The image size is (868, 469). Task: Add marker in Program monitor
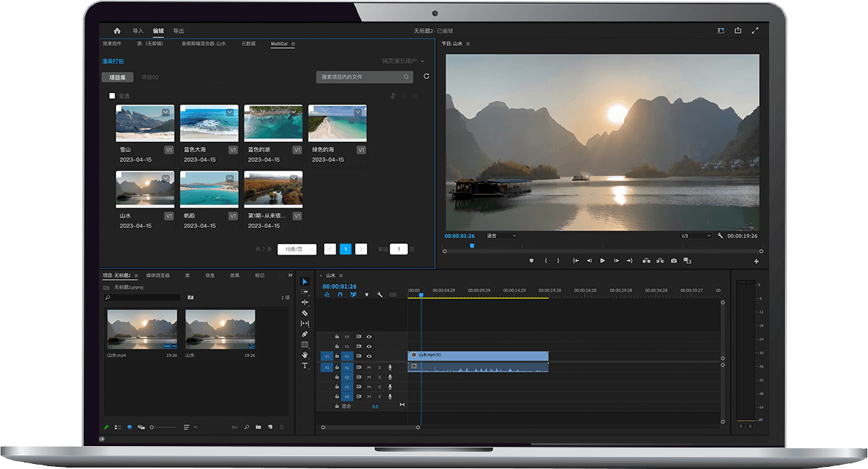tap(531, 260)
